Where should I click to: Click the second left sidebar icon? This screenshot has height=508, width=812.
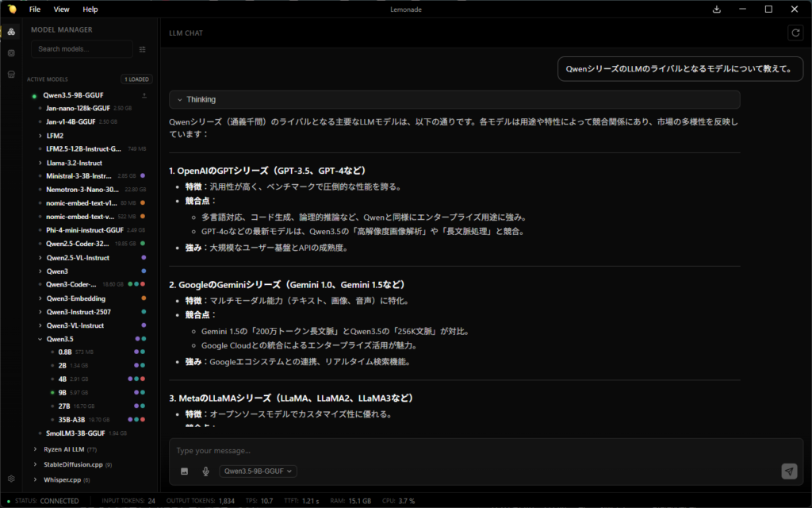[x=11, y=52]
